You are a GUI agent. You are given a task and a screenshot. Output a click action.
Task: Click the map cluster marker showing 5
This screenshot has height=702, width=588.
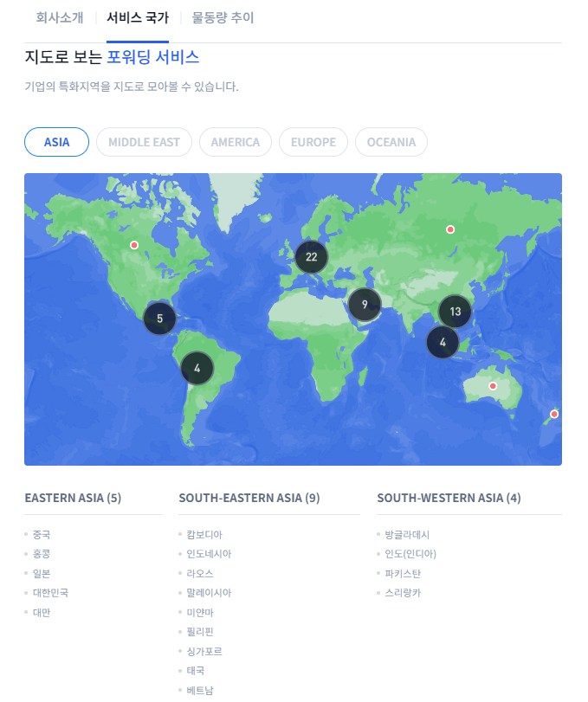(160, 319)
